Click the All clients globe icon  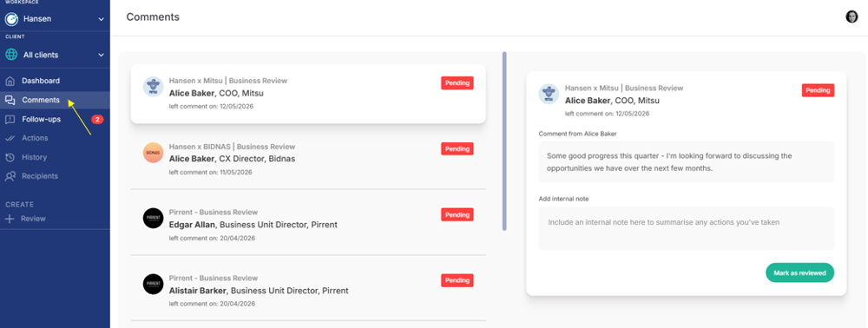[11, 55]
